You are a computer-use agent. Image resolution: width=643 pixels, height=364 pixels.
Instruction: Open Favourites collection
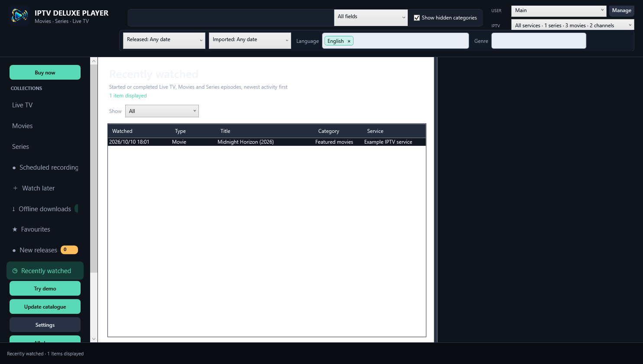coord(45,229)
